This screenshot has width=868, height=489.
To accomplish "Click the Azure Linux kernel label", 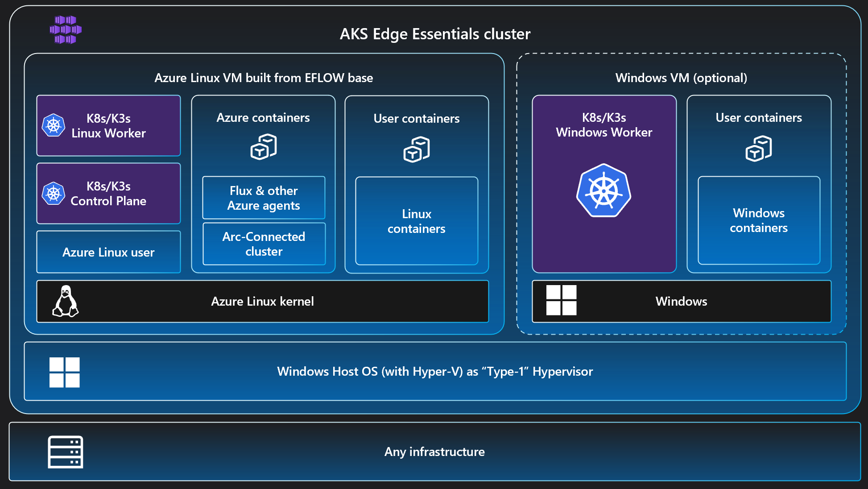I will click(263, 301).
